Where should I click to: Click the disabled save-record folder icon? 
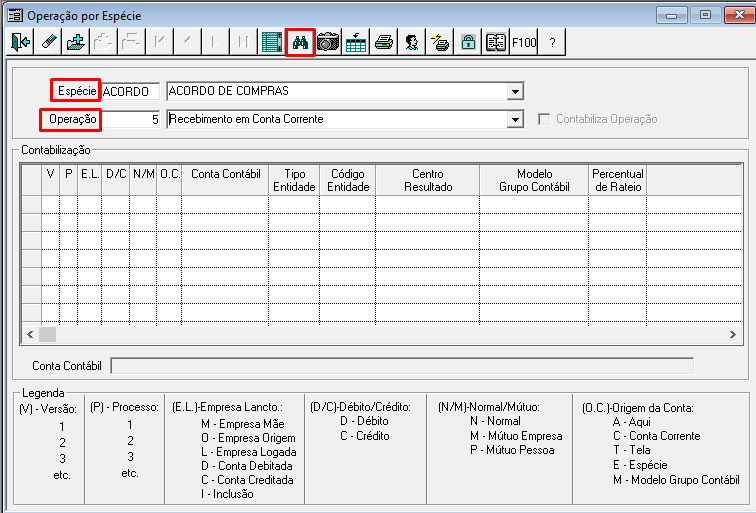tap(103, 42)
